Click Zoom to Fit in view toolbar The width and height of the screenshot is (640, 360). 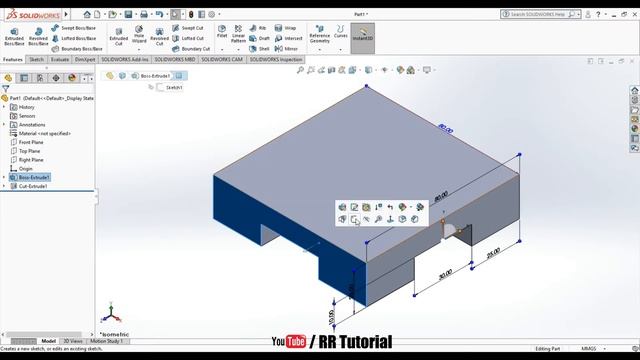(300, 70)
